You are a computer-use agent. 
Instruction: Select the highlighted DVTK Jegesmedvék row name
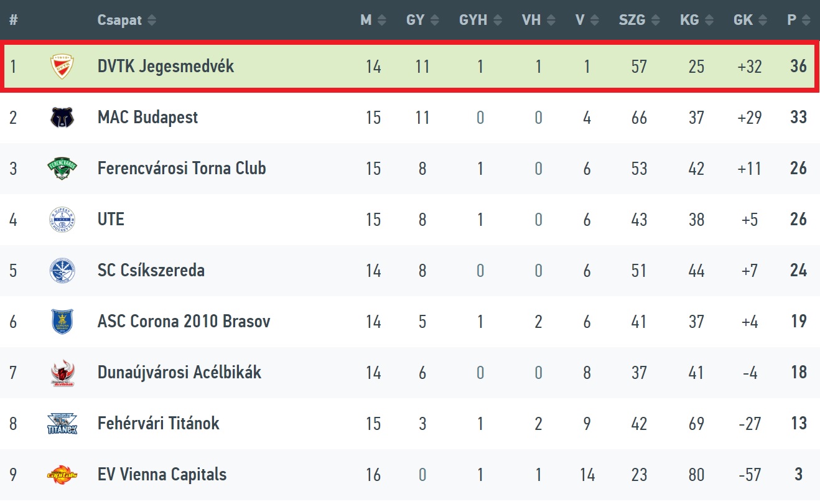coord(165,67)
